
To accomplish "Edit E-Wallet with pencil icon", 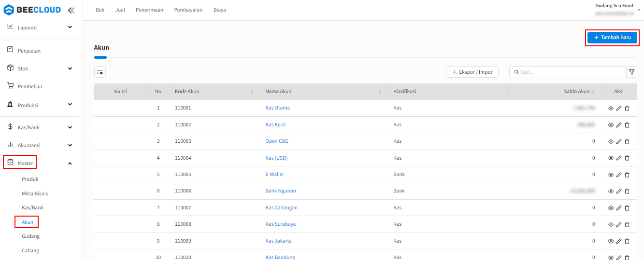I will tap(619, 175).
